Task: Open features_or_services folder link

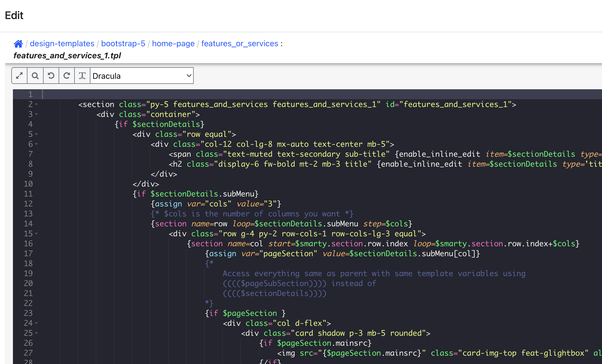Action: (x=240, y=44)
